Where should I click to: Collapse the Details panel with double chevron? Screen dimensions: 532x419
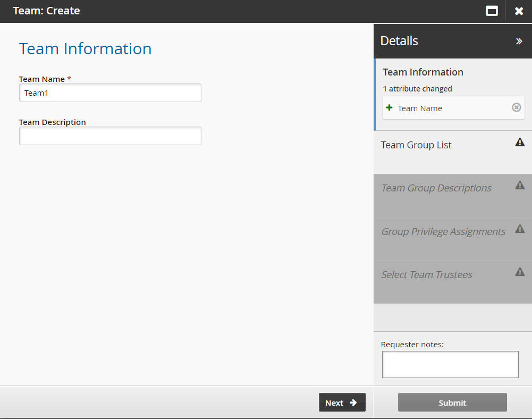[x=519, y=41]
